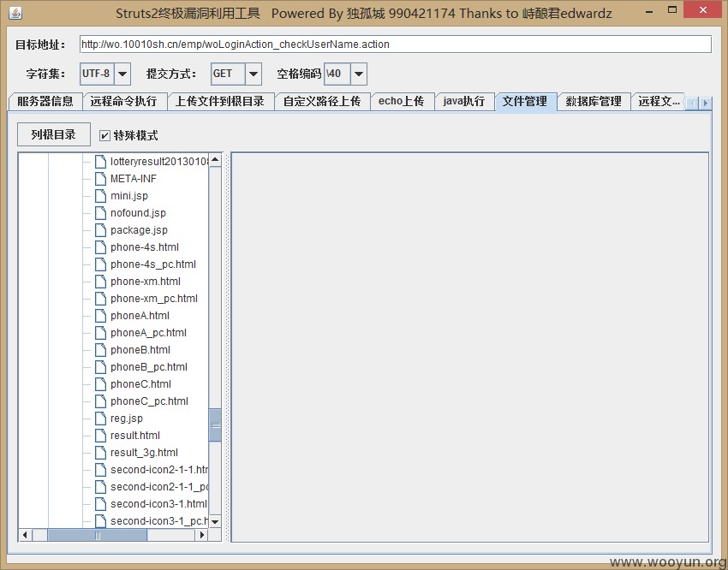The image size is (728, 570).
Task: Click the horizontal scrollbar thumb of file tree
Action: (x=98, y=535)
